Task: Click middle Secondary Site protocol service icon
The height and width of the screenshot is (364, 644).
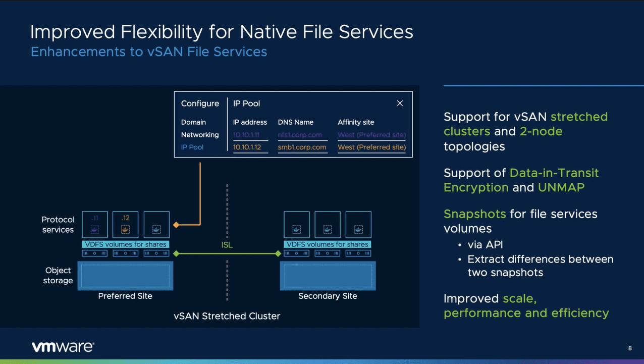Action: 328,225
